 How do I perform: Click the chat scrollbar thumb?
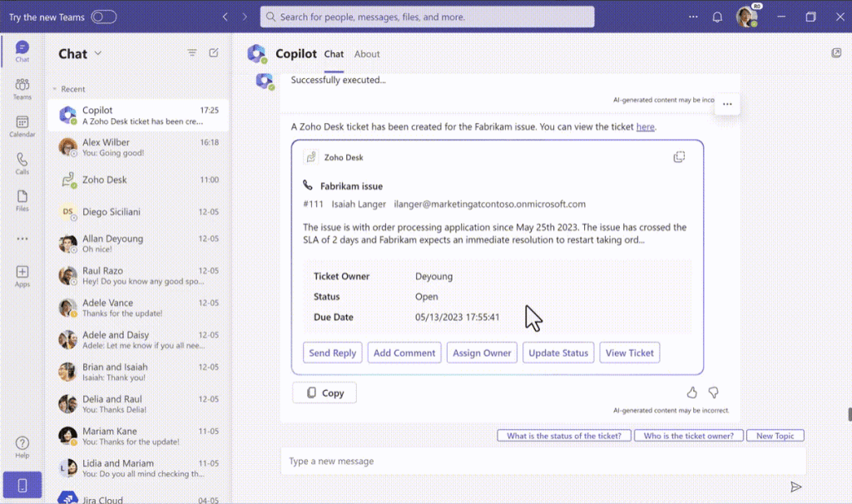click(x=849, y=414)
